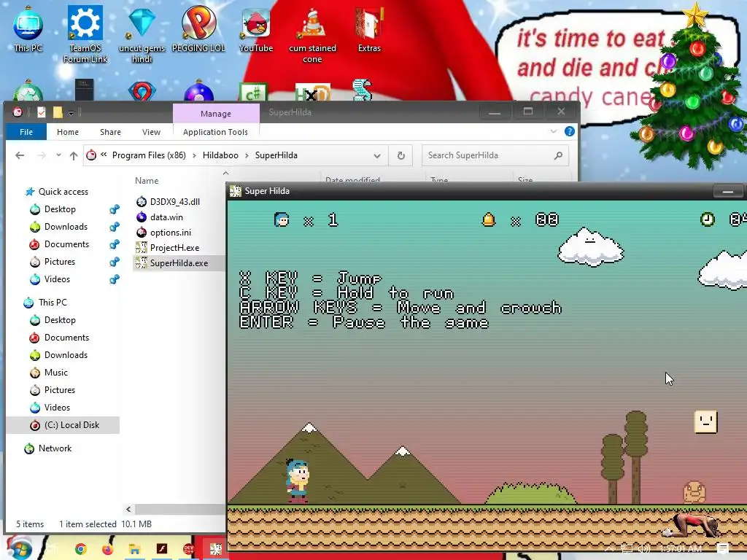Open Quick access in navigation pane
Screen dimensions: 747x560
pyautogui.click(x=63, y=192)
